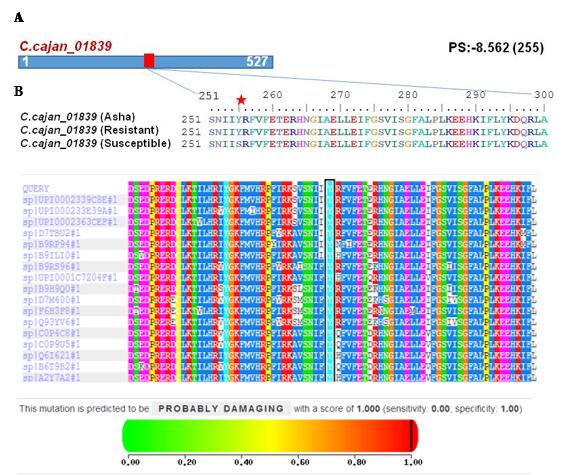Screen dimensions: 572x475
Task: Select the C.cajan_01839 (Resistant) sequence label
Action: tap(89, 130)
